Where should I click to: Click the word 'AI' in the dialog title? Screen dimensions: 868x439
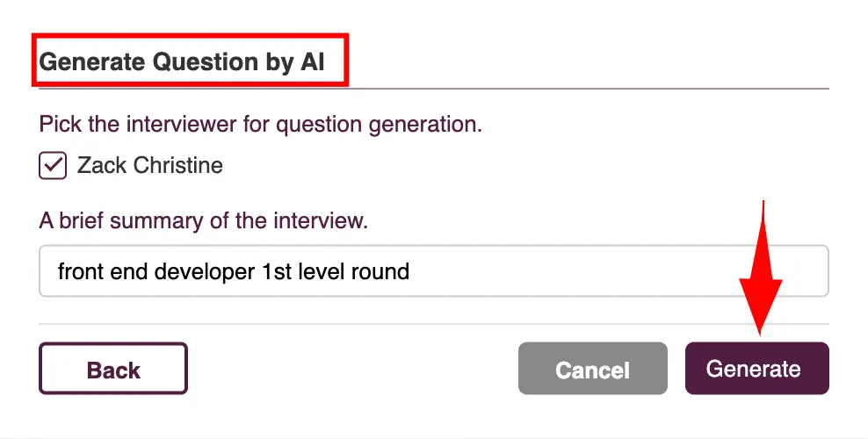click(x=313, y=61)
